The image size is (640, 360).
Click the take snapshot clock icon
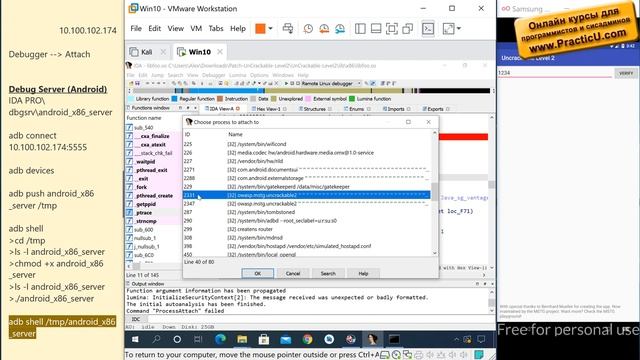point(308,29)
